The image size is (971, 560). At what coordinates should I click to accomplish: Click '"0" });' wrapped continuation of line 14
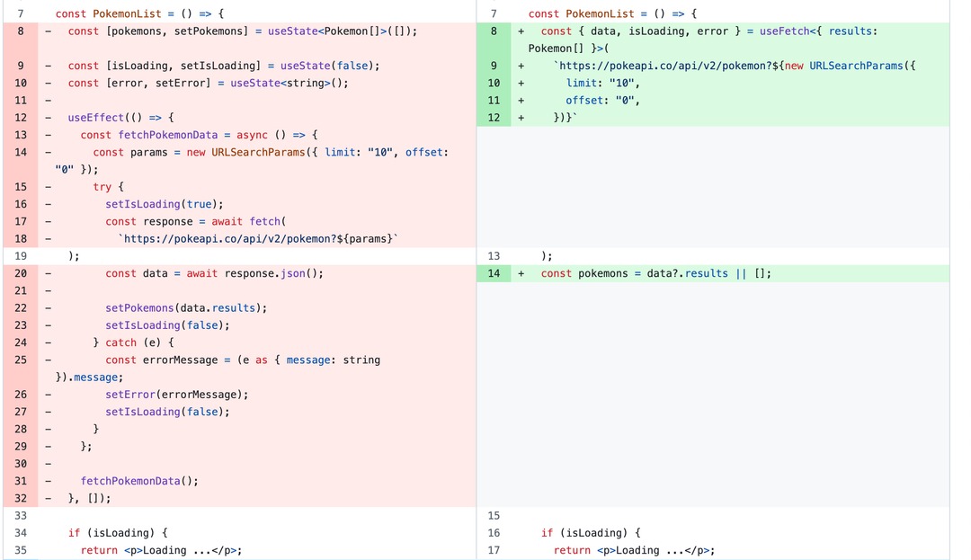click(76, 170)
